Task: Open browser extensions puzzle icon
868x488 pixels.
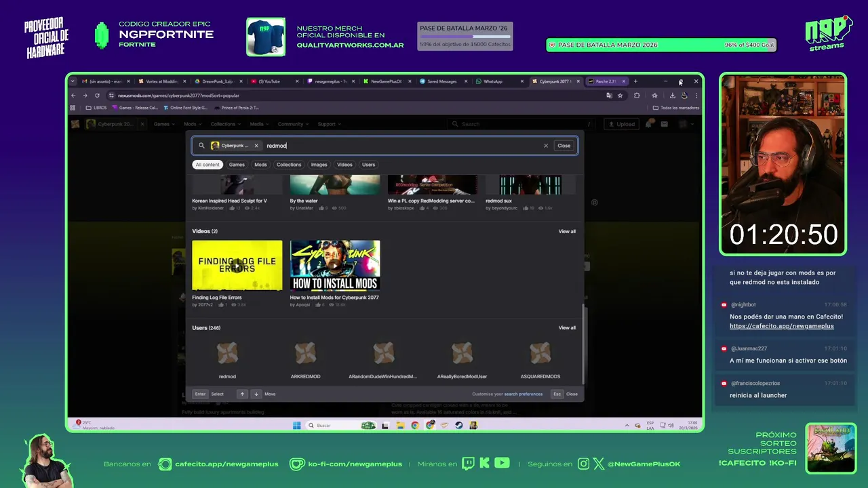Action: coord(637,96)
